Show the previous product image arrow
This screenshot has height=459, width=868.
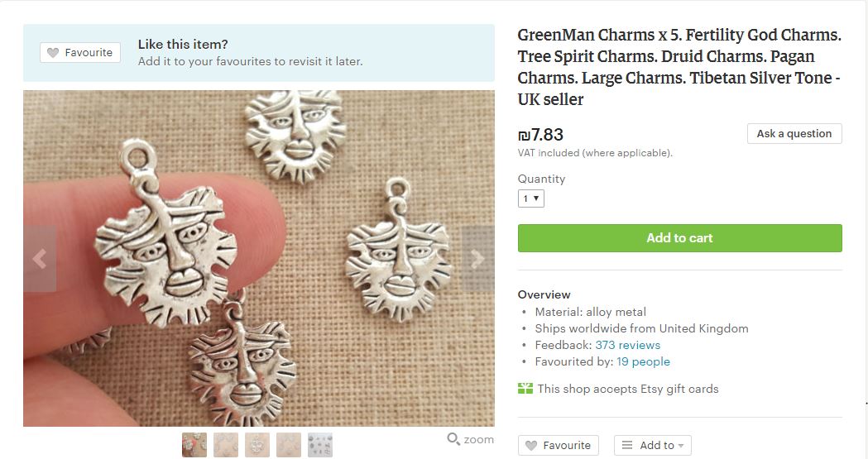[x=39, y=259]
